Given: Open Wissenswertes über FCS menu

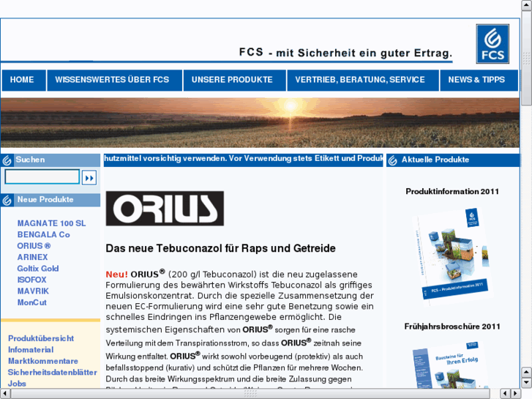Looking at the screenshot, I should [115, 80].
